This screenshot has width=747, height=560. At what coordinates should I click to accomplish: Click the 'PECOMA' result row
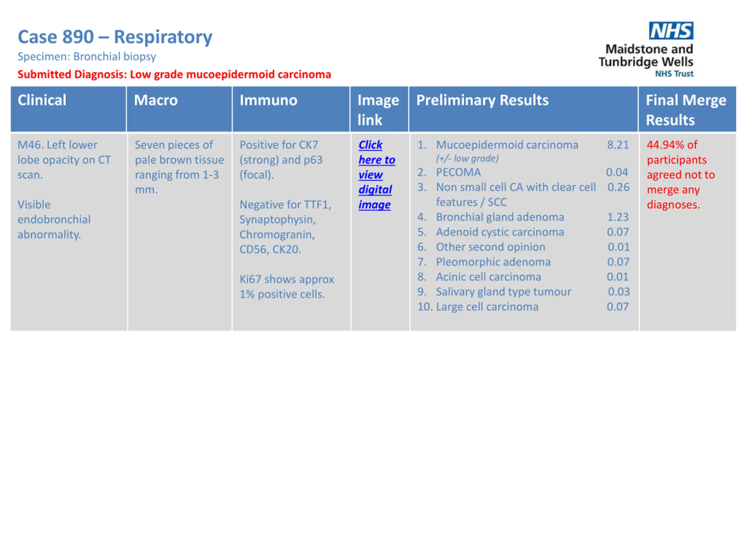523,172
